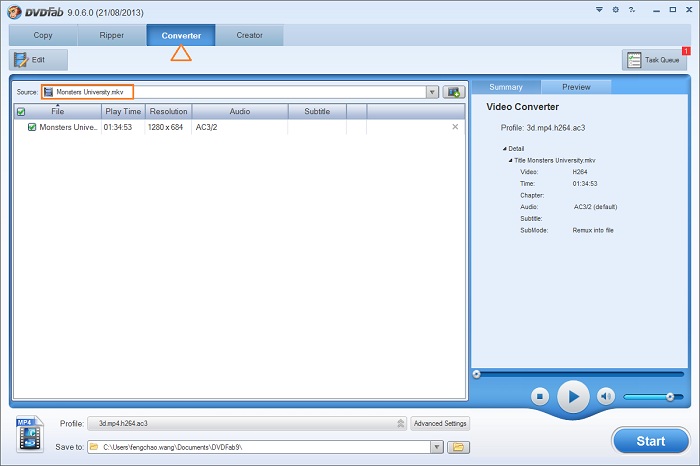
Task: Mute the preview with speaker icon
Action: click(606, 396)
